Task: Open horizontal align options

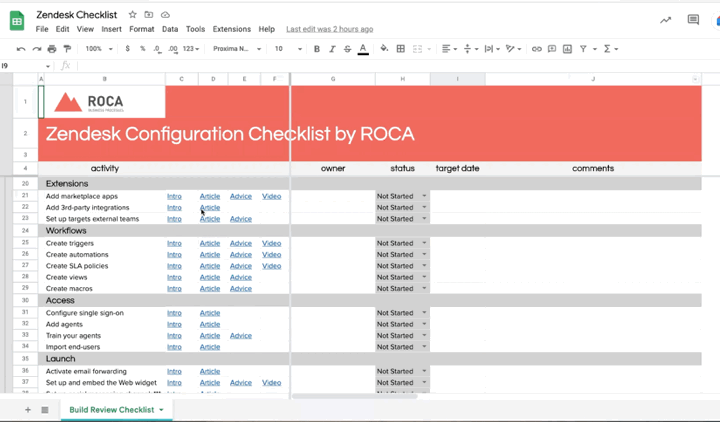Action: (449, 49)
